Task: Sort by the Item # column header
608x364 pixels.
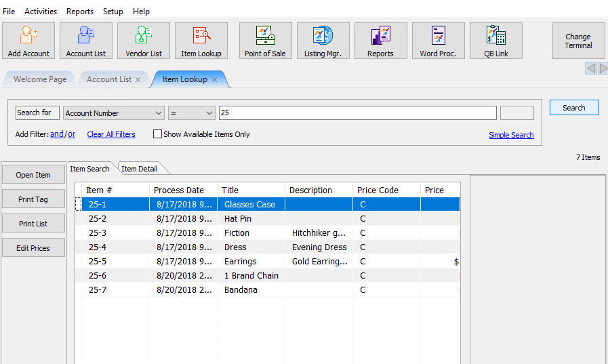Action: tap(115, 190)
